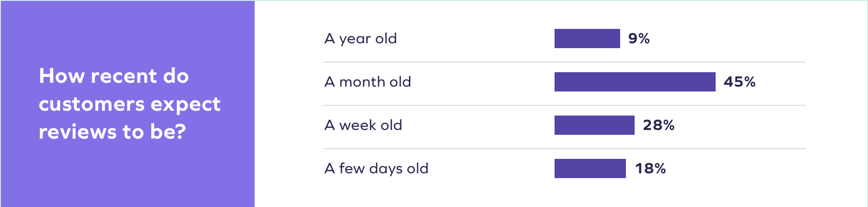The image size is (868, 207).
Task: Select the A few days old bar
Action: coord(590,168)
